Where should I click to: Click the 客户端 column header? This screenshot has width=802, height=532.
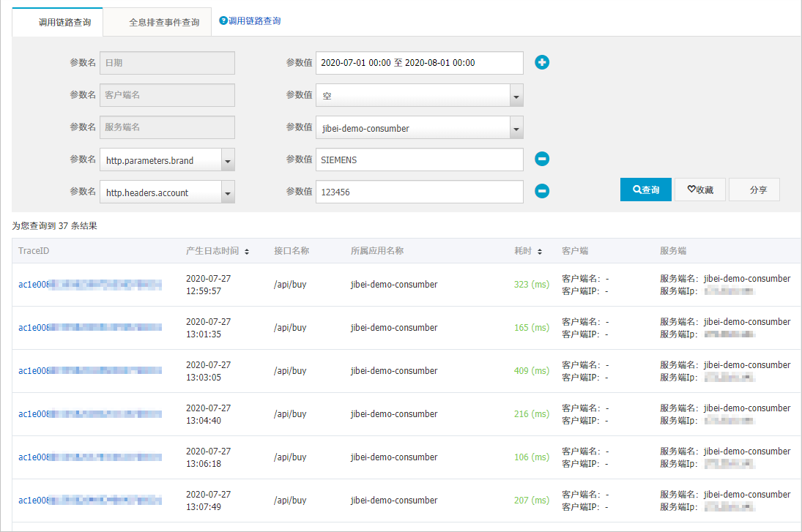click(575, 251)
